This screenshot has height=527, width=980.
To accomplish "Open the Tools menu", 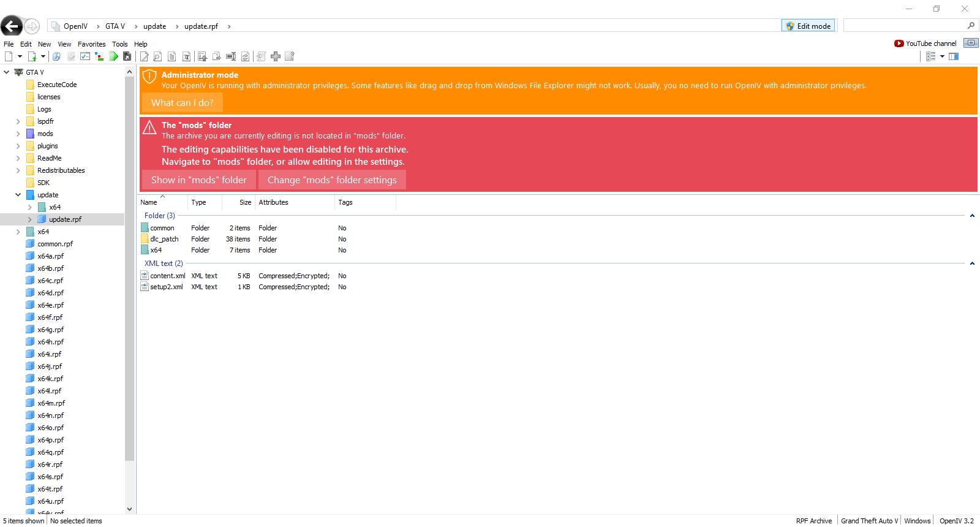I will click(120, 44).
